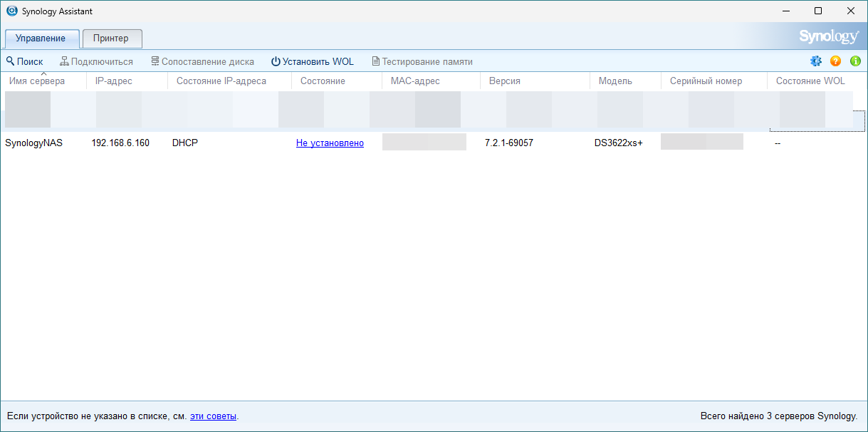Sort by Состояние column header
The height and width of the screenshot is (432, 868).
(x=337, y=81)
